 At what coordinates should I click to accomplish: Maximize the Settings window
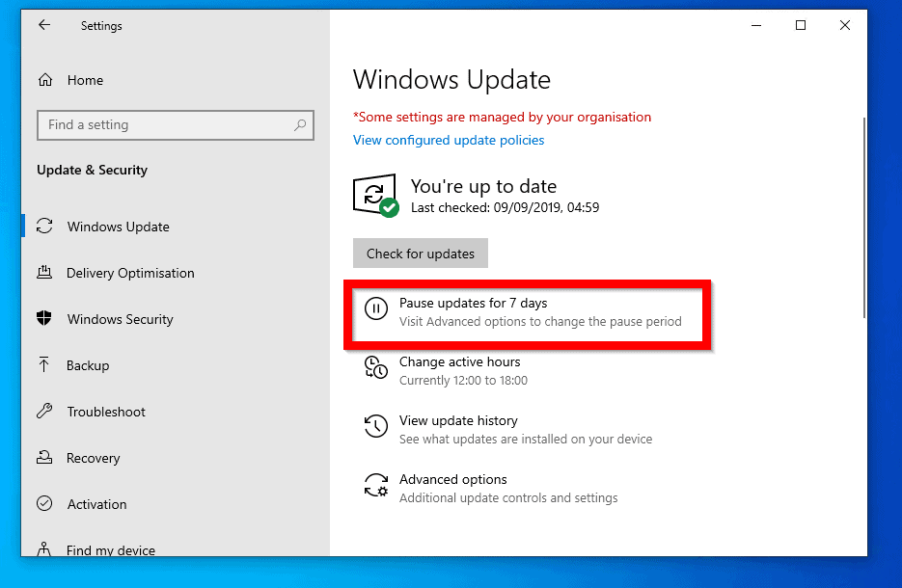pos(800,25)
